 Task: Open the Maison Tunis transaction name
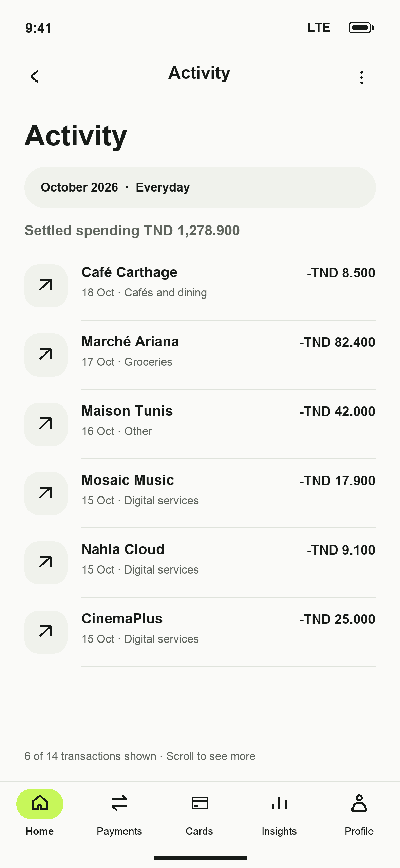[127, 411]
